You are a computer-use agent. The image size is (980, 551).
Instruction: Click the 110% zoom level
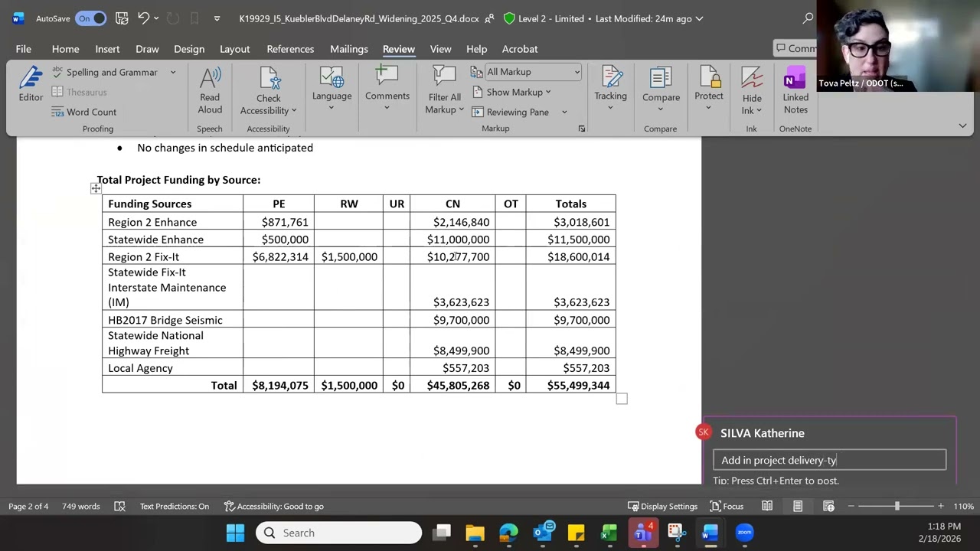pos(964,506)
